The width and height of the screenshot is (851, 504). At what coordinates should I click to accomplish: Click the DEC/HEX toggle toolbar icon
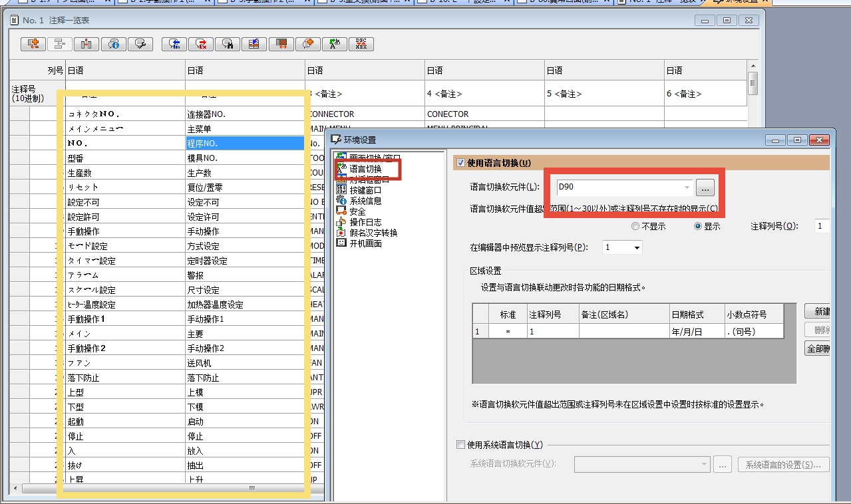[x=361, y=44]
